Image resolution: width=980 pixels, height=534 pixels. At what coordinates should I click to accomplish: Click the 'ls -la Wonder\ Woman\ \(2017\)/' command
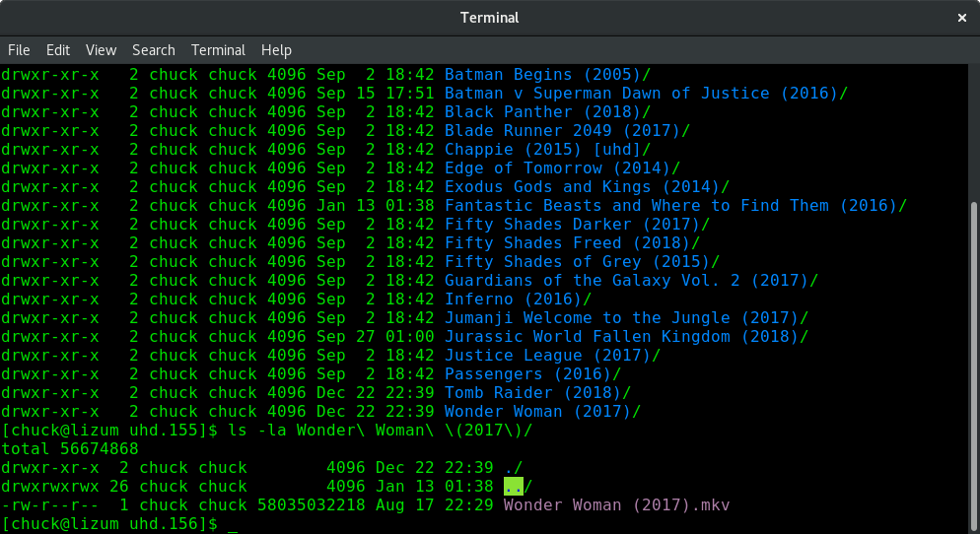pyautogui.click(x=381, y=431)
